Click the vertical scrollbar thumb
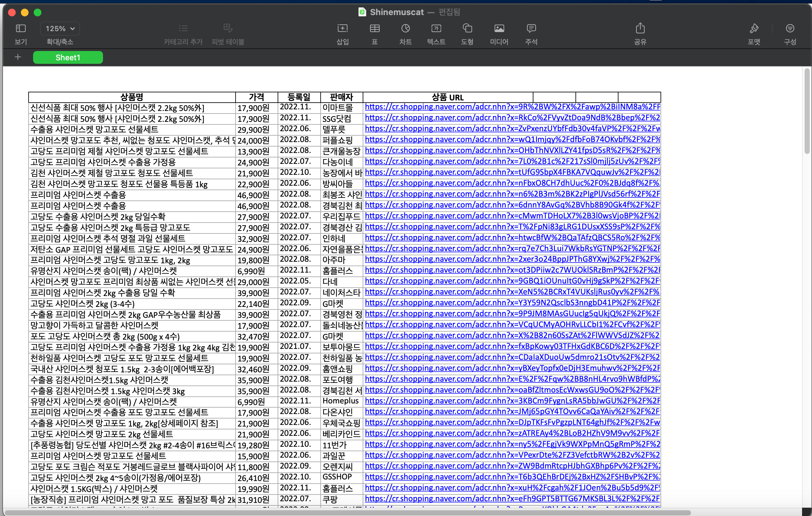The image size is (812, 516). pyautogui.click(x=807, y=111)
